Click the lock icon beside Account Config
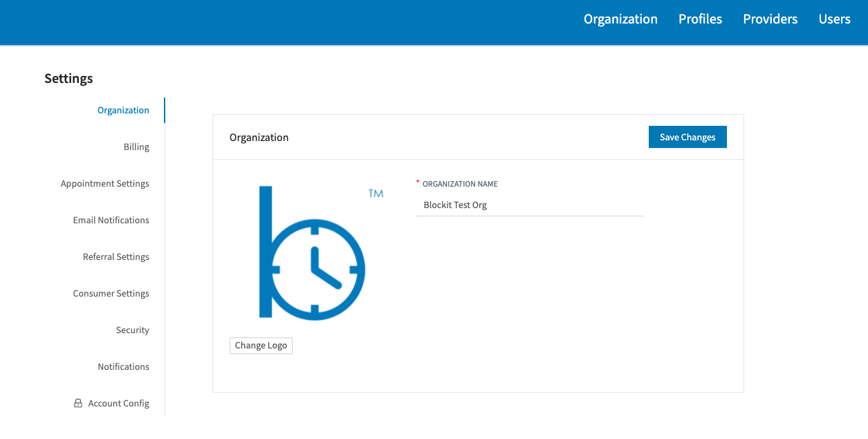This screenshot has height=439, width=868. [78, 403]
